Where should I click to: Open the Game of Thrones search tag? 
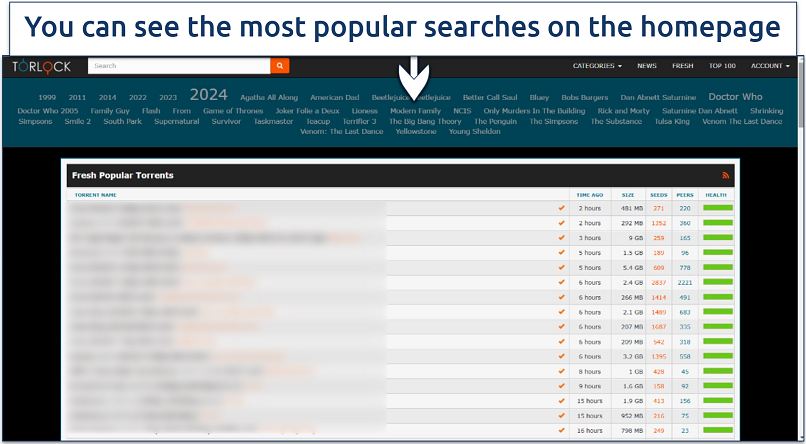click(x=233, y=110)
